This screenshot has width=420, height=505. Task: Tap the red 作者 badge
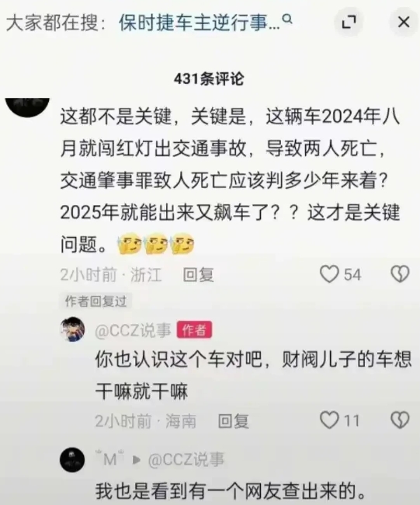(x=194, y=329)
